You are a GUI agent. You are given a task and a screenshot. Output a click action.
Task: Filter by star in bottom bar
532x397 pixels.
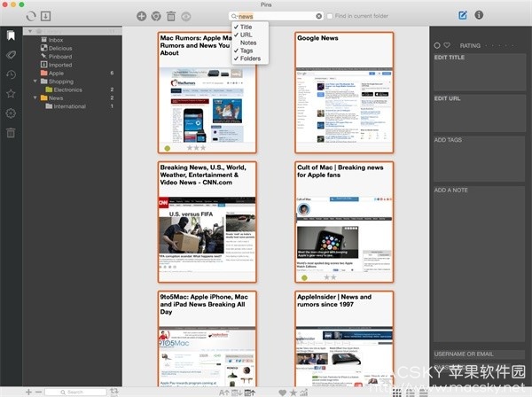[x=293, y=393]
